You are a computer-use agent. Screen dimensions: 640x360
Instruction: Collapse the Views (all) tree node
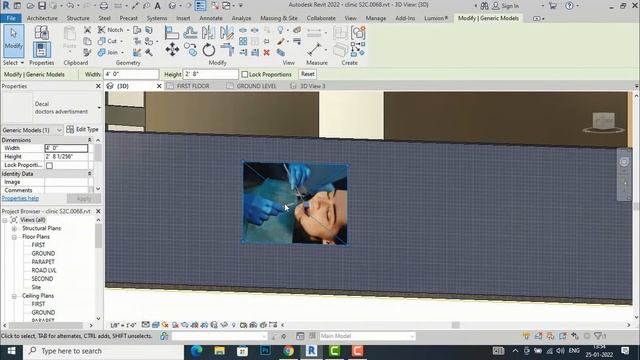5,220
